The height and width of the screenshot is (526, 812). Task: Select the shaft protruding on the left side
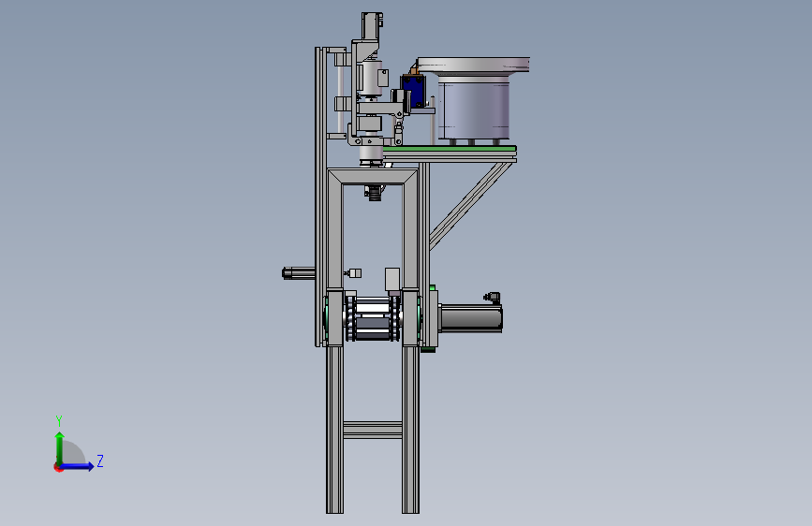click(299, 273)
